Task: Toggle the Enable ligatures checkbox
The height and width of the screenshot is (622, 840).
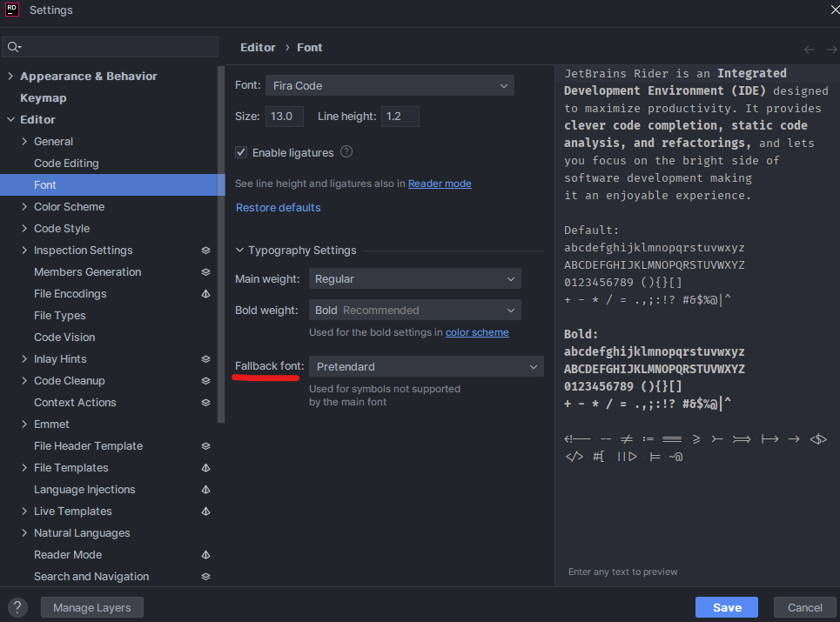Action: click(241, 152)
